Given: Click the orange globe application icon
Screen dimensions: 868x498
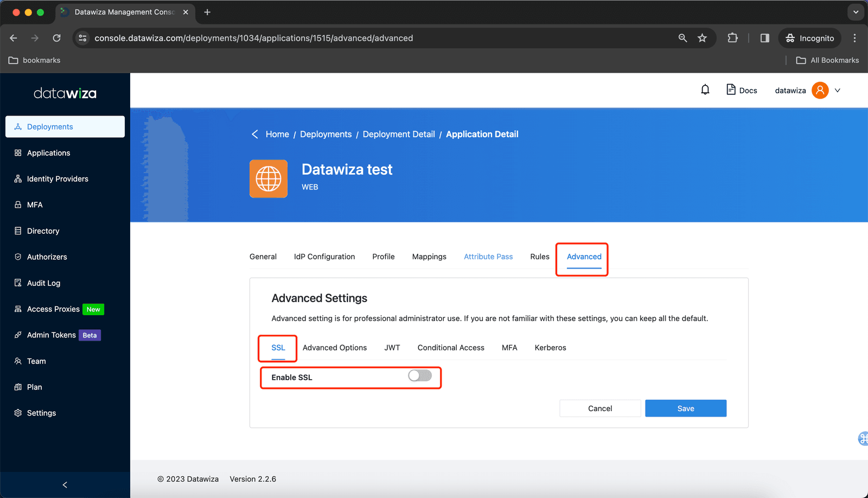Looking at the screenshot, I should tap(269, 178).
